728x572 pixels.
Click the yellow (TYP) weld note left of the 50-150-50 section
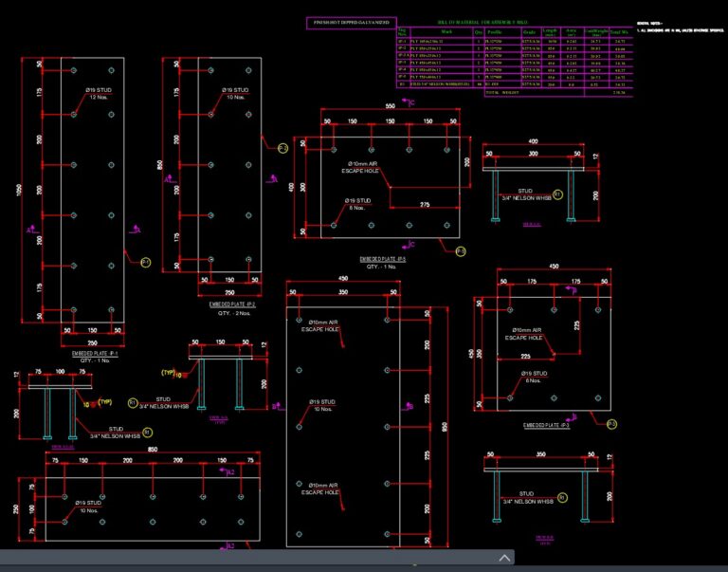(168, 372)
